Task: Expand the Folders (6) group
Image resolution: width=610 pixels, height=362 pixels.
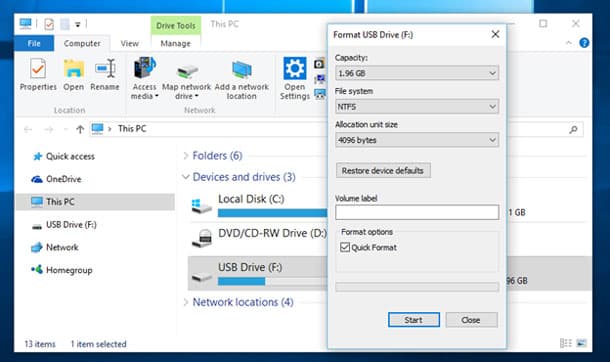Action: click(186, 156)
